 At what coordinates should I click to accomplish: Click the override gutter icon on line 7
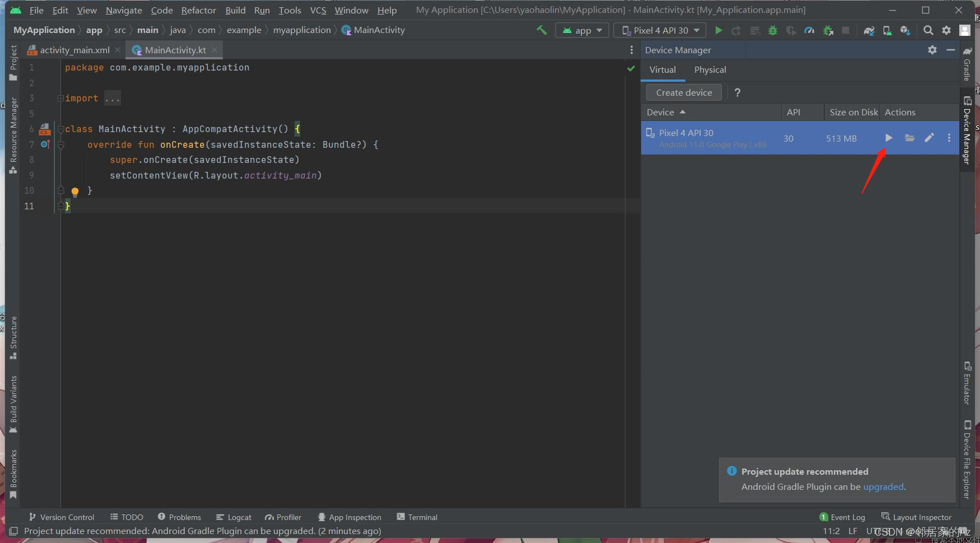pyautogui.click(x=45, y=144)
